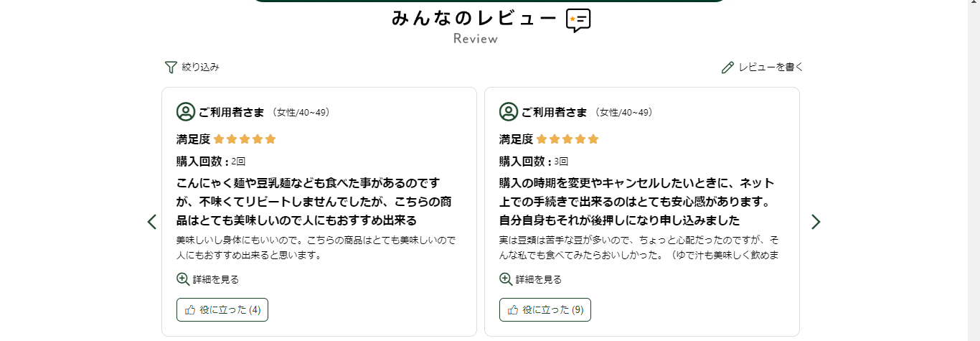Click thumbs-up icon on 役に立った (4)

(x=190, y=310)
